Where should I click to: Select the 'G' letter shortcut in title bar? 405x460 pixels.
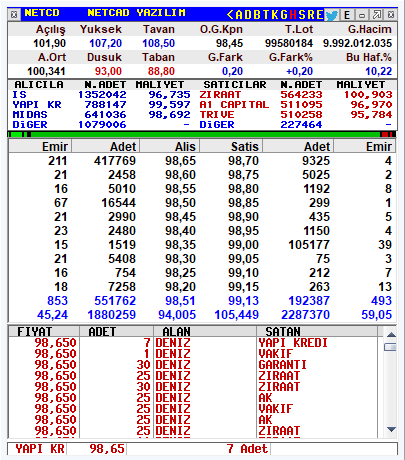click(x=284, y=15)
